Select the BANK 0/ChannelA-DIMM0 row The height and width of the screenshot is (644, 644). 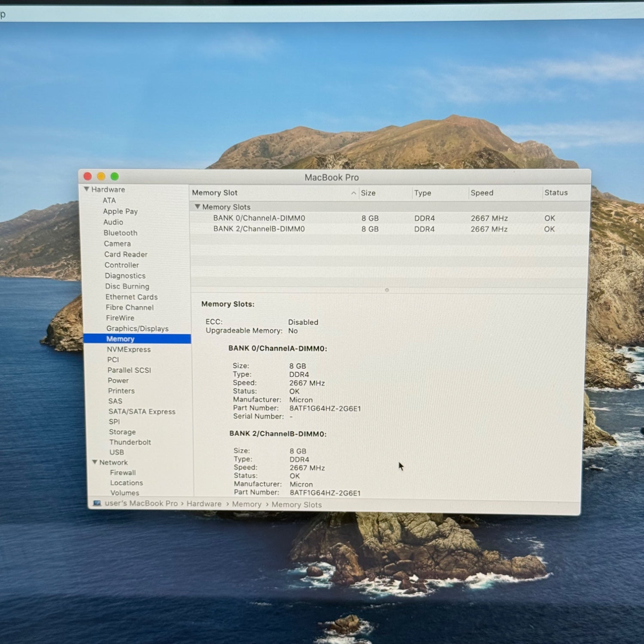[259, 218]
